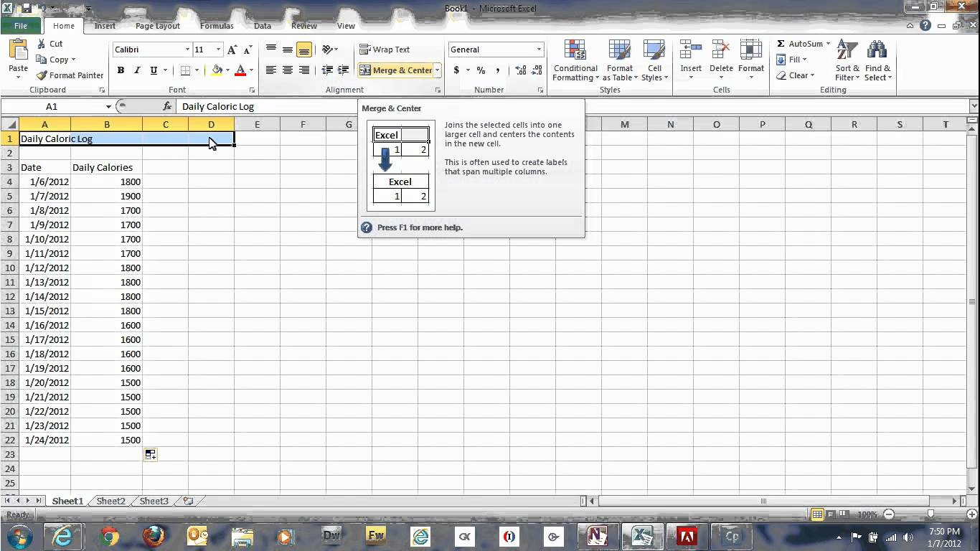Click Increase Decimal in Number group
The width and height of the screenshot is (980, 551).
click(521, 70)
